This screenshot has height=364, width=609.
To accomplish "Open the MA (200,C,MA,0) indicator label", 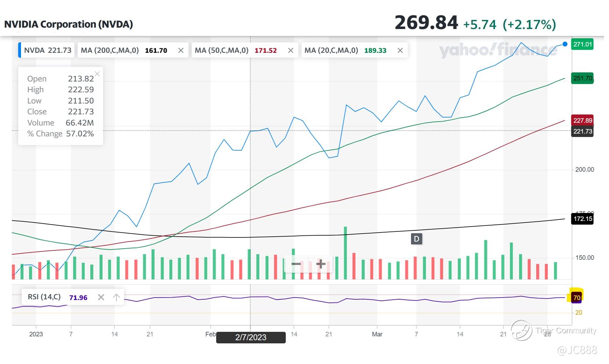I will click(110, 50).
